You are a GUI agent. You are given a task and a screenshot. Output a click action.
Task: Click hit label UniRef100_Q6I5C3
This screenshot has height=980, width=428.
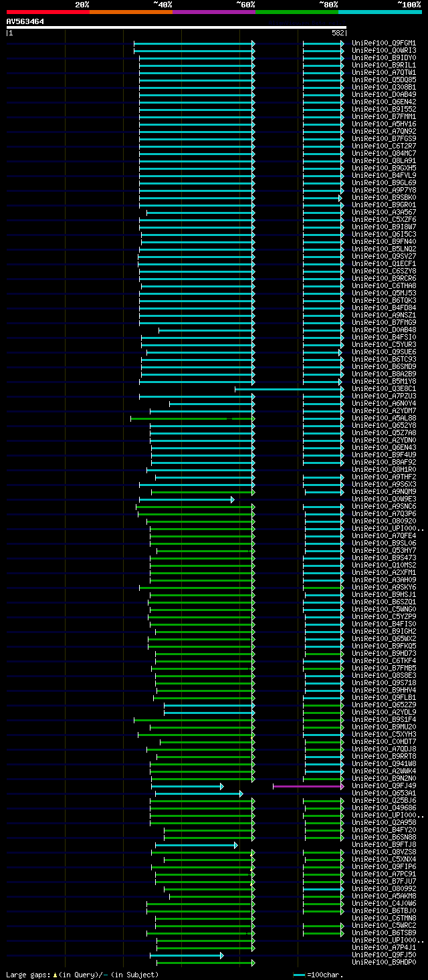pyautogui.click(x=384, y=235)
